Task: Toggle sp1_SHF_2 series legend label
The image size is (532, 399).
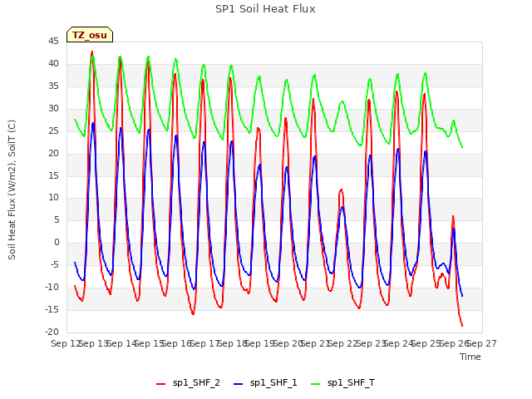Action: tap(196, 383)
